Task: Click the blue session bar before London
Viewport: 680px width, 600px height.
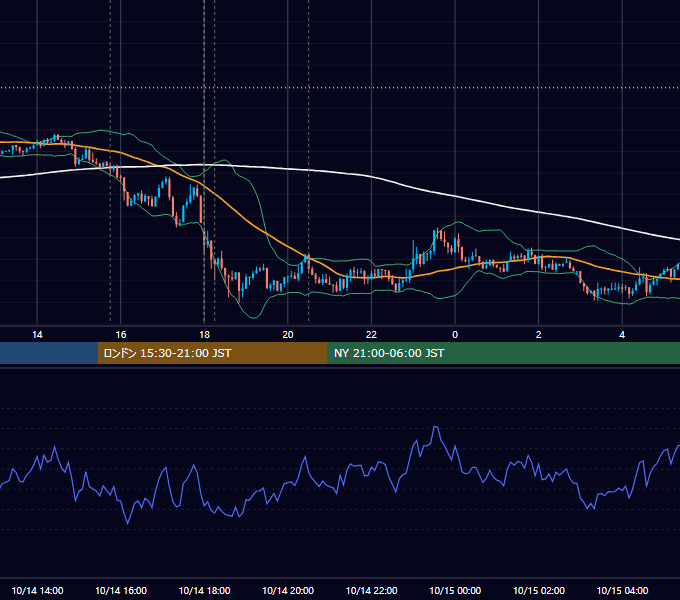Action: click(49, 353)
